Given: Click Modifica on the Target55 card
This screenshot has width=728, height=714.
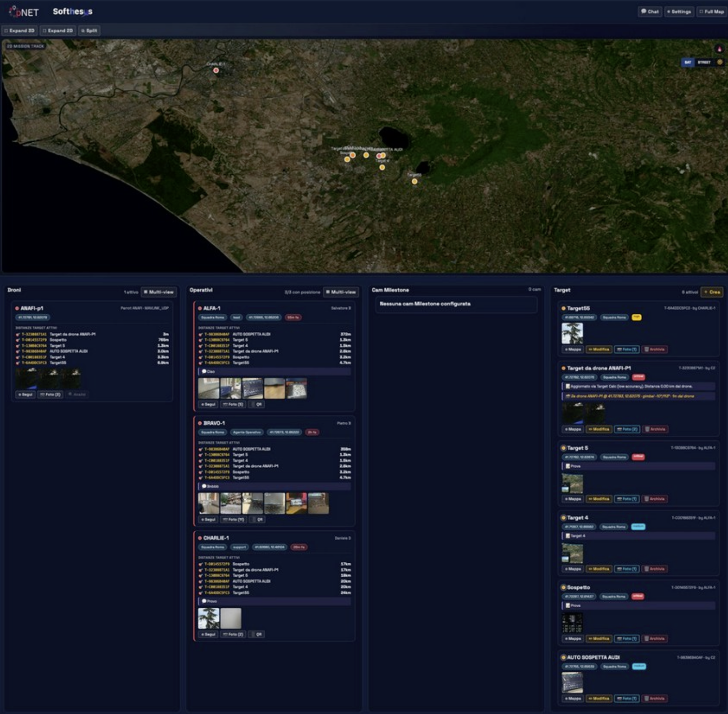Looking at the screenshot, I should pos(599,349).
